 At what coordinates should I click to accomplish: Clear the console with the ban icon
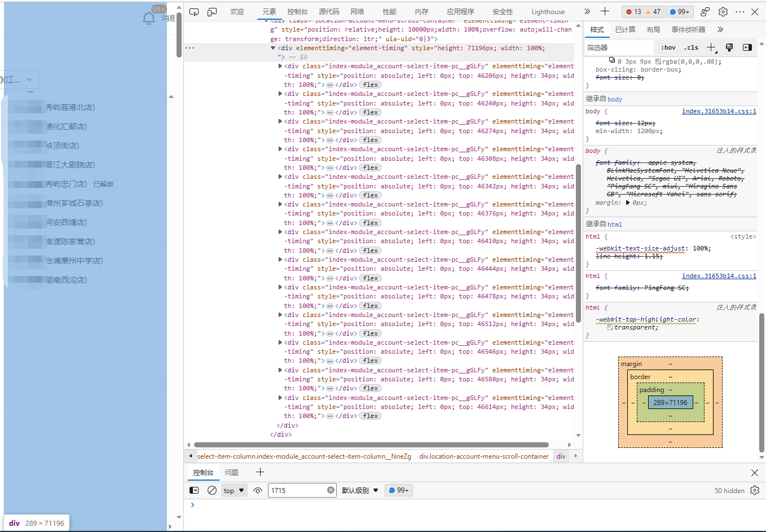(x=212, y=490)
